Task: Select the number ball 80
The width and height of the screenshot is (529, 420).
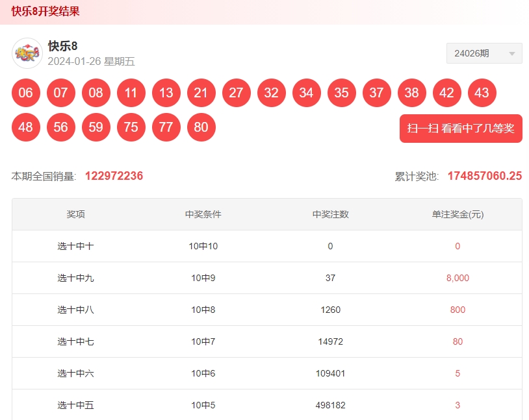Action: point(201,127)
